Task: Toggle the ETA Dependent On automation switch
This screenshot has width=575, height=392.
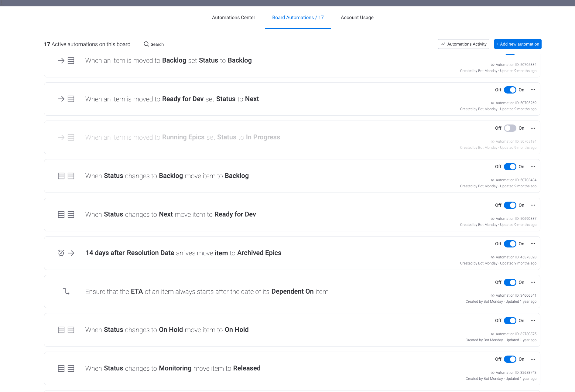Action: [x=510, y=282]
